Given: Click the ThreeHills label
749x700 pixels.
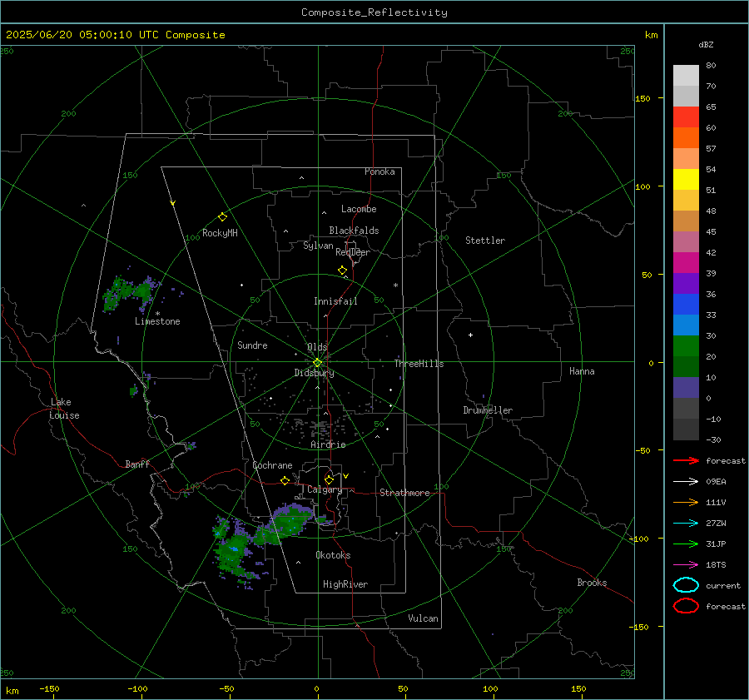Looking at the screenshot, I should [x=419, y=364].
